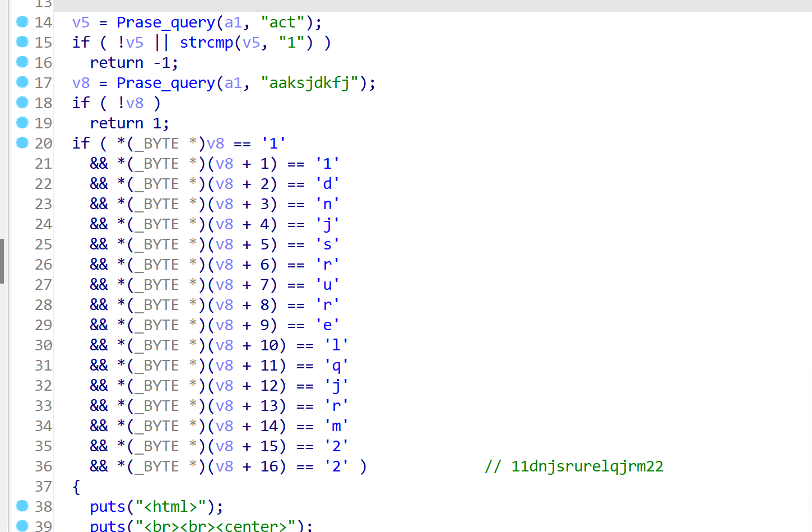This screenshot has width=812, height=532.
Task: Click the blue dot next to line 17
Action: click(22, 82)
